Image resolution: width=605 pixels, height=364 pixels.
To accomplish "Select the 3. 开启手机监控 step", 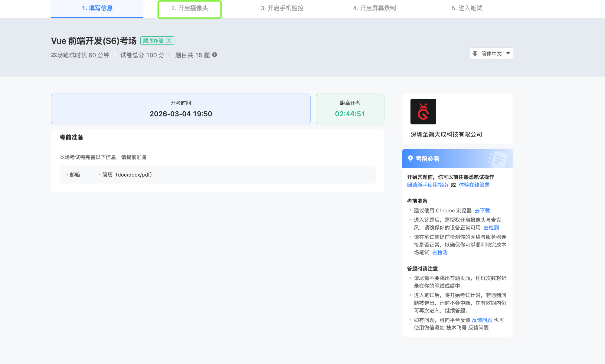I will [x=282, y=8].
